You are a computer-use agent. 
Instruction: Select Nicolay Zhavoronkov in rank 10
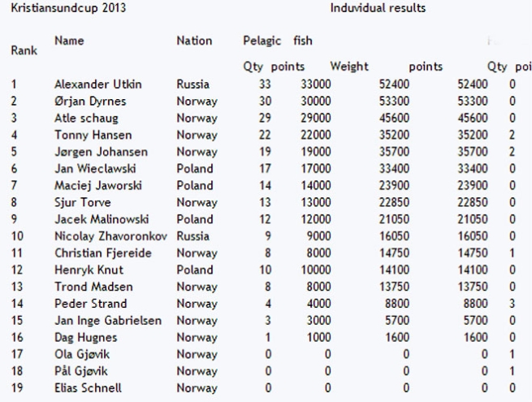[111, 236]
